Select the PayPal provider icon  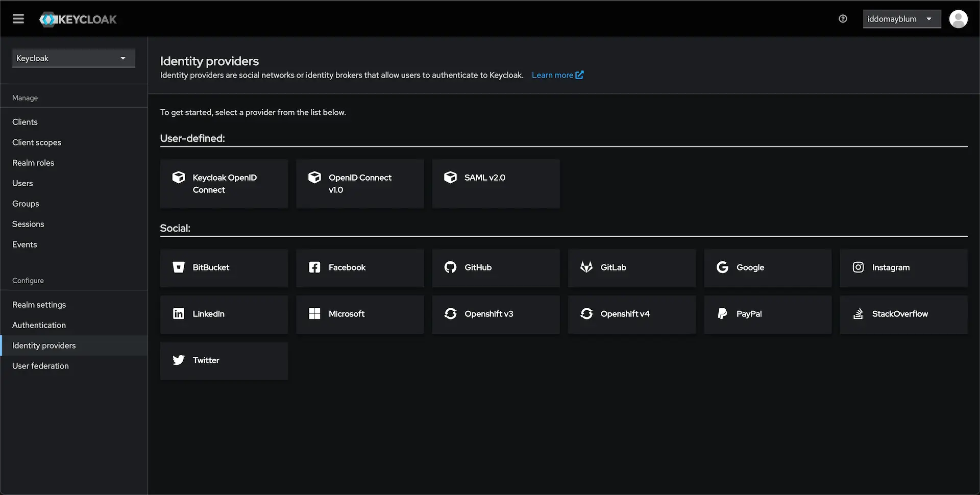click(x=722, y=313)
